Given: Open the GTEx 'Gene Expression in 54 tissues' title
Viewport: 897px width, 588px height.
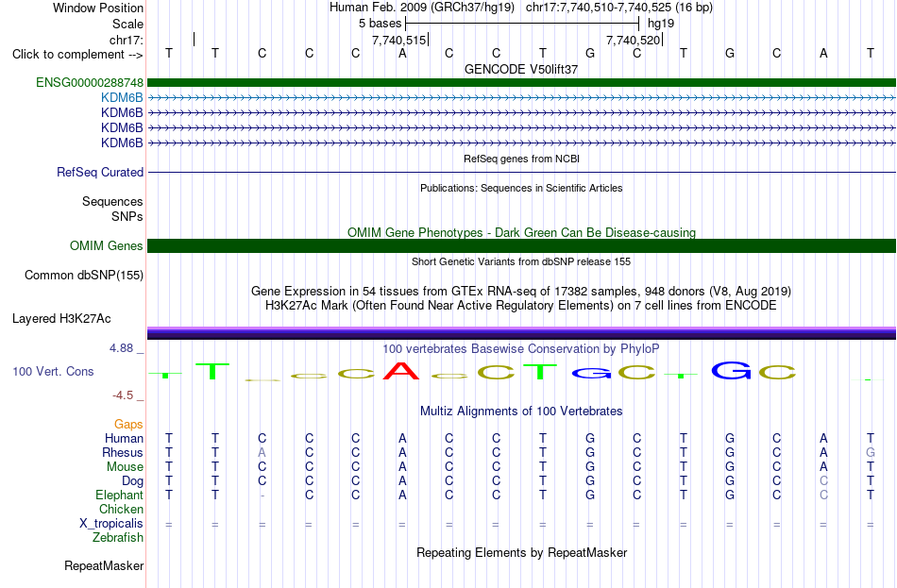Looking at the screenshot, I should [521, 291].
